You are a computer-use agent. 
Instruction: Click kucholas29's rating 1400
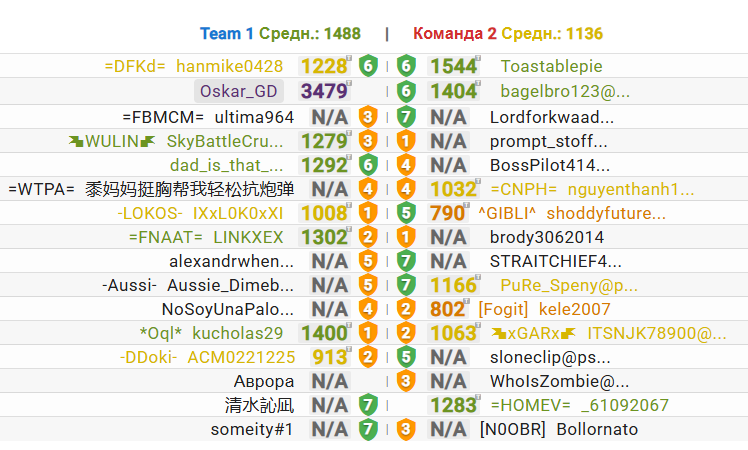point(324,333)
